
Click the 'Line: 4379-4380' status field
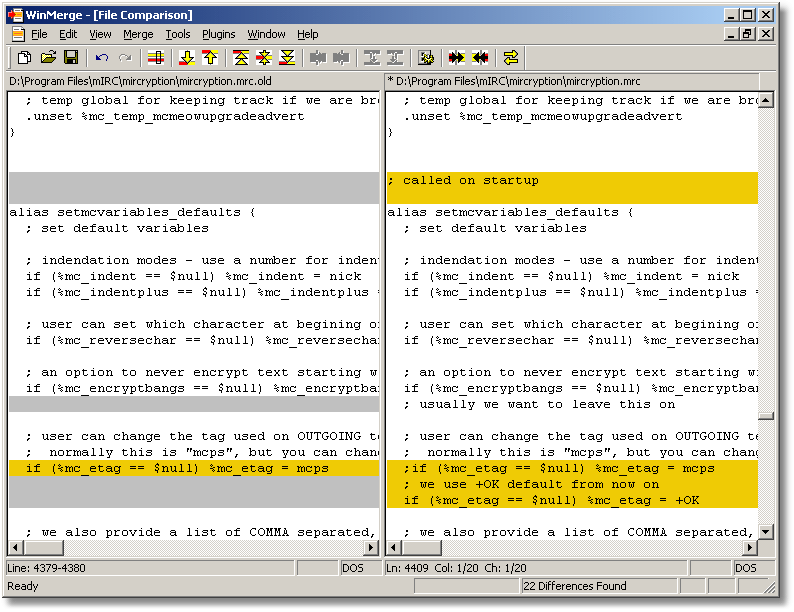click(150, 568)
